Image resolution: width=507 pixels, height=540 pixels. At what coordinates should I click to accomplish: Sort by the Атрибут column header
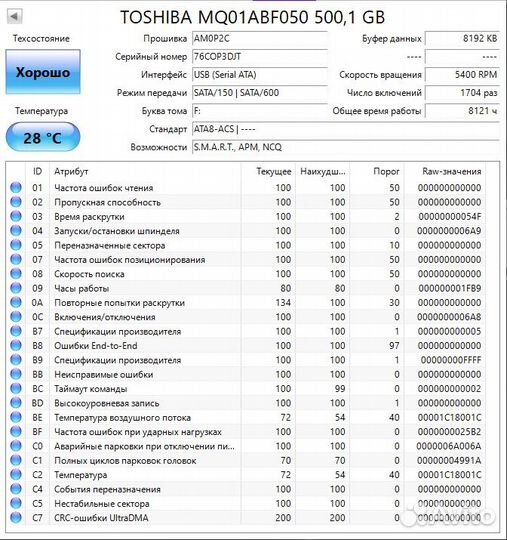point(145,171)
